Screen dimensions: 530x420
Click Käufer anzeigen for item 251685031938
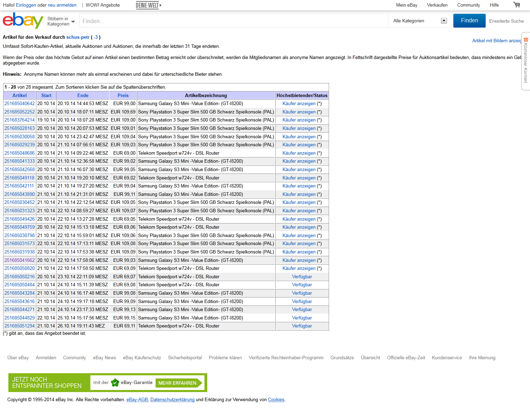pos(299,252)
